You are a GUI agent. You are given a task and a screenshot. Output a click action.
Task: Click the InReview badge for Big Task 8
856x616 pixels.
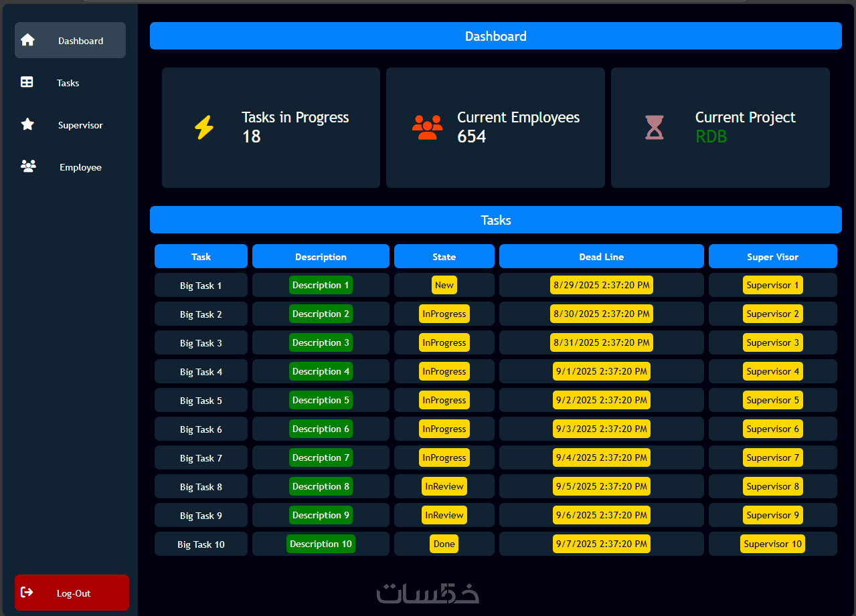pyautogui.click(x=444, y=486)
